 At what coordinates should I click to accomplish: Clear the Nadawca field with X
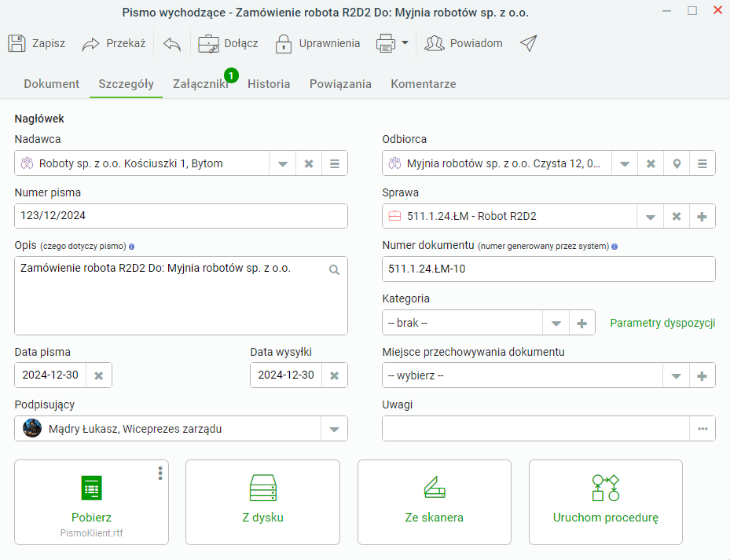click(x=308, y=163)
